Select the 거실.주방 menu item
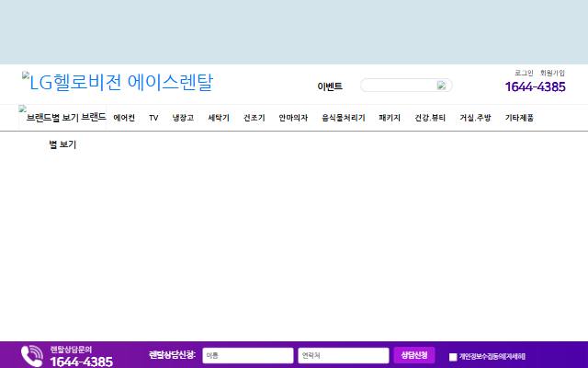The height and width of the screenshot is (368, 588). click(x=475, y=118)
